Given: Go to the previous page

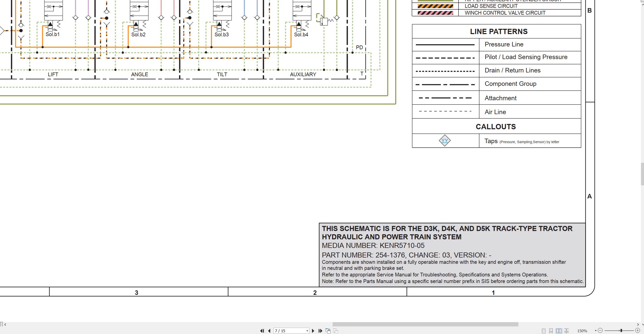Looking at the screenshot, I should click(x=269, y=331).
